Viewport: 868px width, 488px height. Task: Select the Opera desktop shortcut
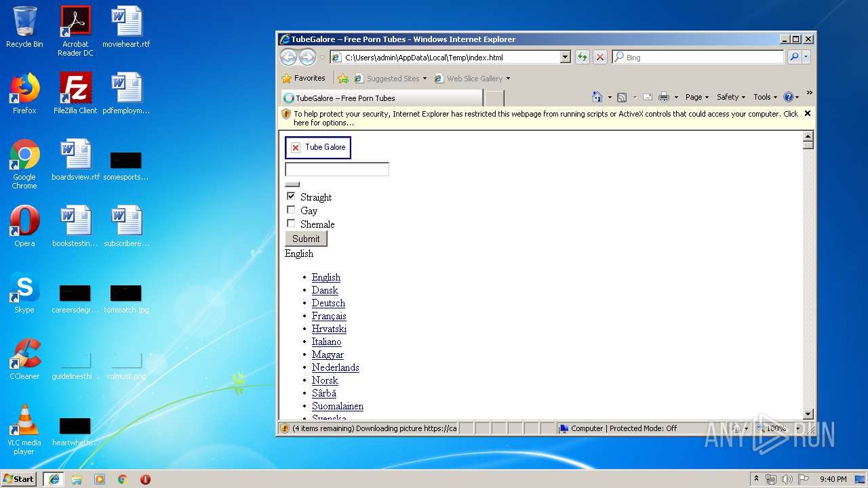(x=24, y=226)
